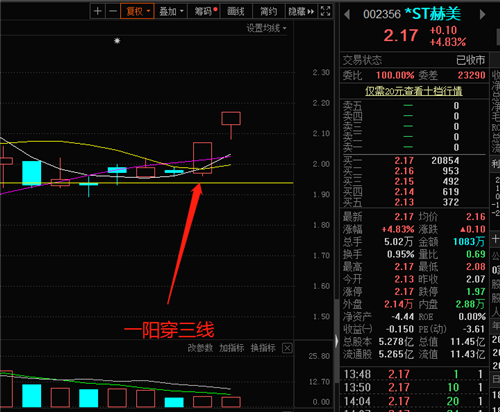Viewport: 500px width, 412px height.
Task: Click the 13:50 trade tick row
Action: point(414,388)
